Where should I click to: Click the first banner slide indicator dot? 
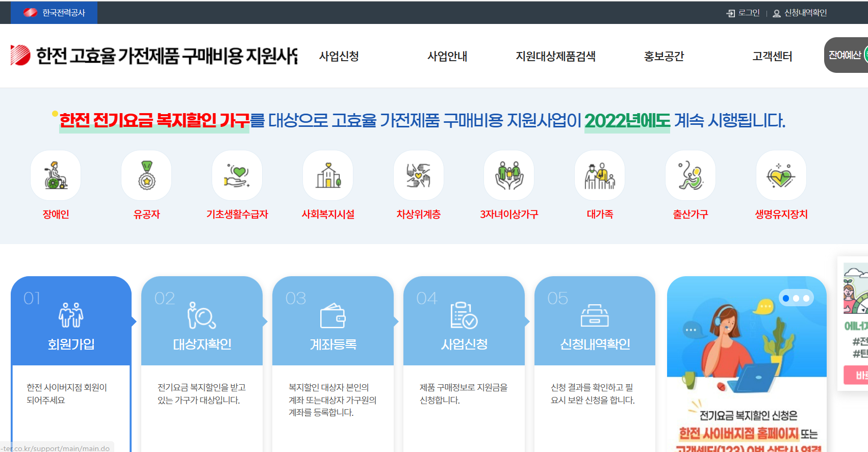click(786, 298)
